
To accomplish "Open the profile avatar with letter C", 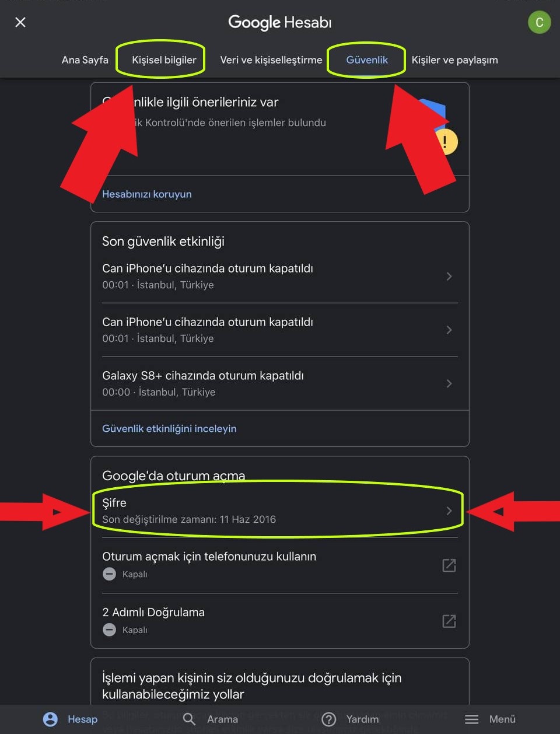I will (539, 22).
